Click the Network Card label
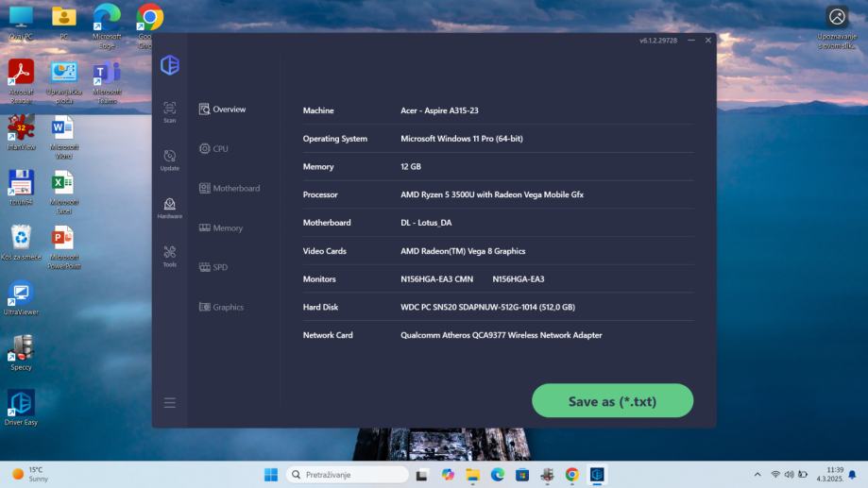The height and width of the screenshot is (488, 868). (x=328, y=335)
